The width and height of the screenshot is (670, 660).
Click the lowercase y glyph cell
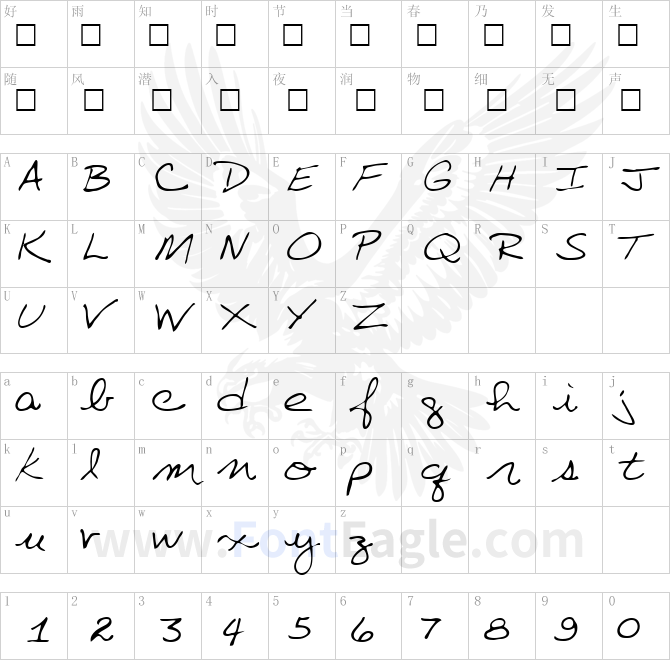coord(302,540)
